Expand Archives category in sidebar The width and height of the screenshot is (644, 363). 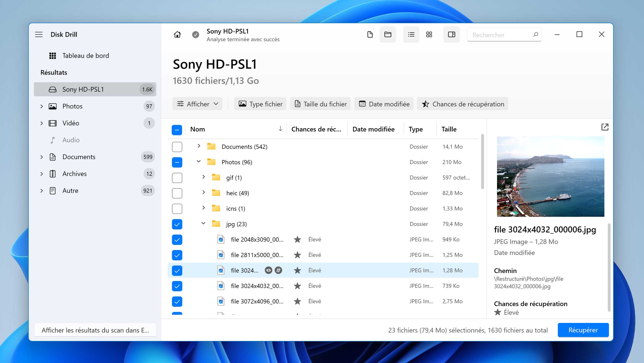[x=41, y=174]
